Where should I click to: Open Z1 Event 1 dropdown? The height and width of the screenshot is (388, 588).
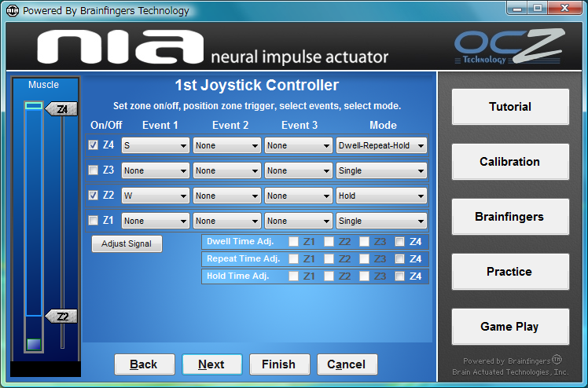pos(155,221)
